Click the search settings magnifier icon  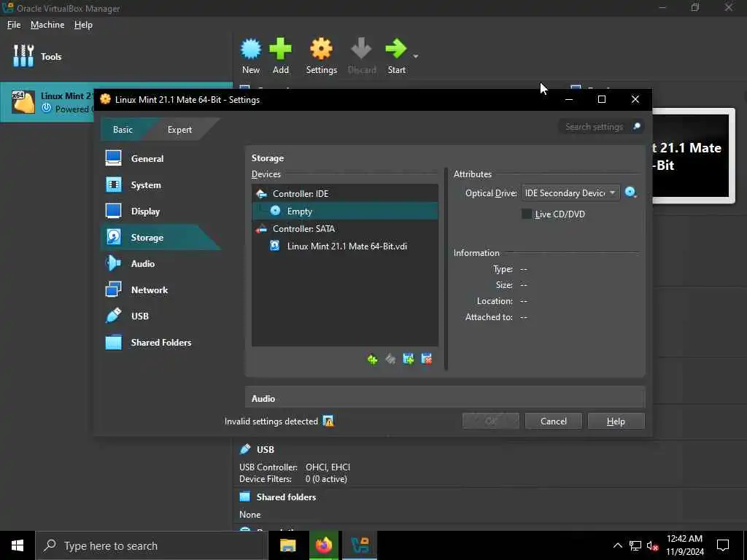pos(636,127)
